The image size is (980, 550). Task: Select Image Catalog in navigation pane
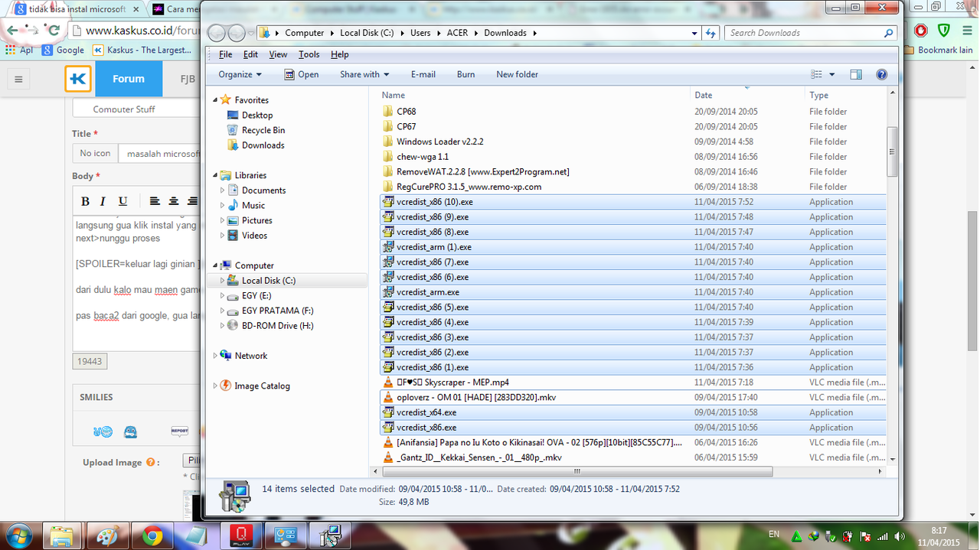(262, 386)
